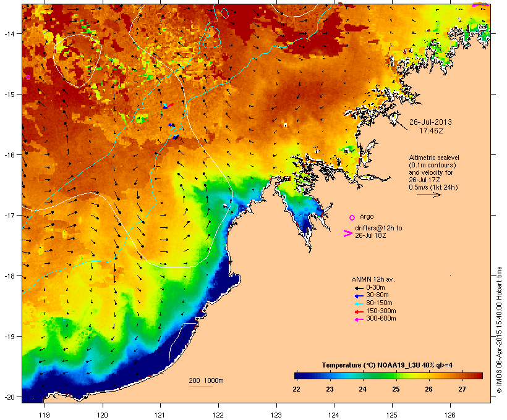This screenshot has width=507, height=420.
Task: Click the '(0.1m contours)' text
Action: point(432,165)
